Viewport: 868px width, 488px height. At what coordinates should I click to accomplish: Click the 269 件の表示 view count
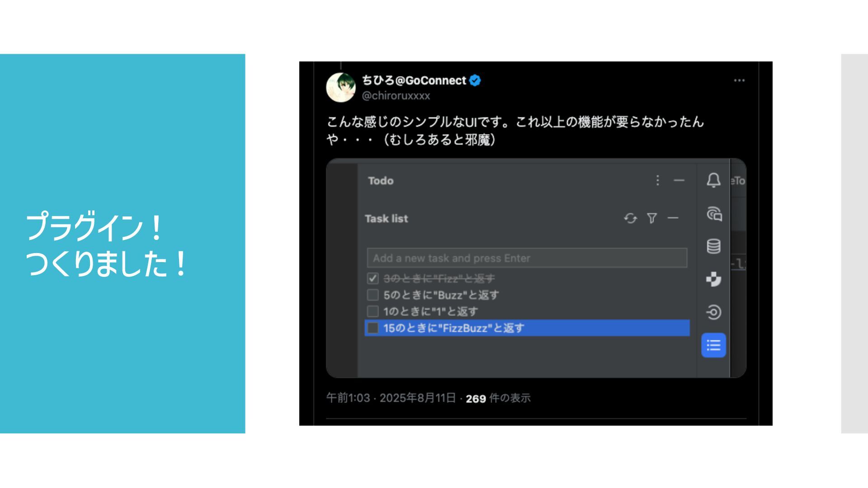(498, 398)
